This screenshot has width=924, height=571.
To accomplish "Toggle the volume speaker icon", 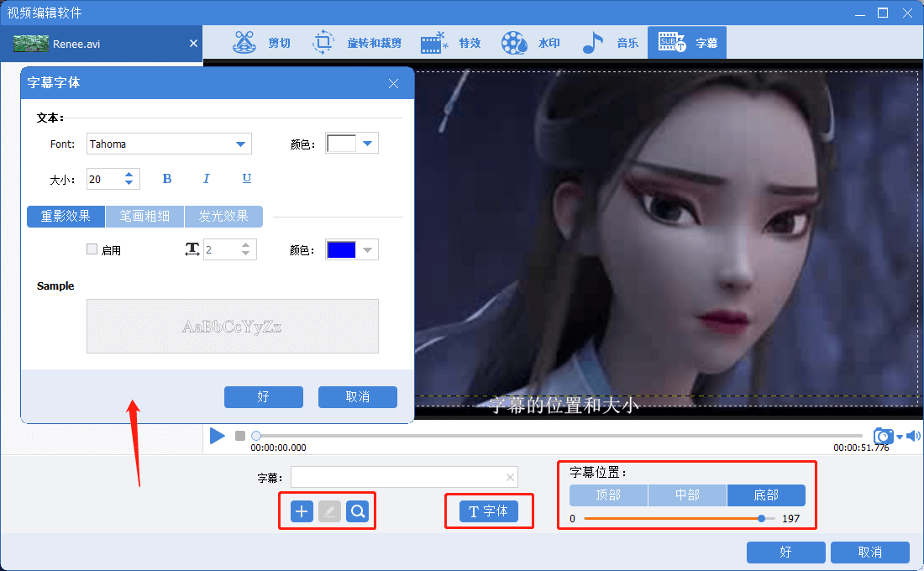I will 913,436.
